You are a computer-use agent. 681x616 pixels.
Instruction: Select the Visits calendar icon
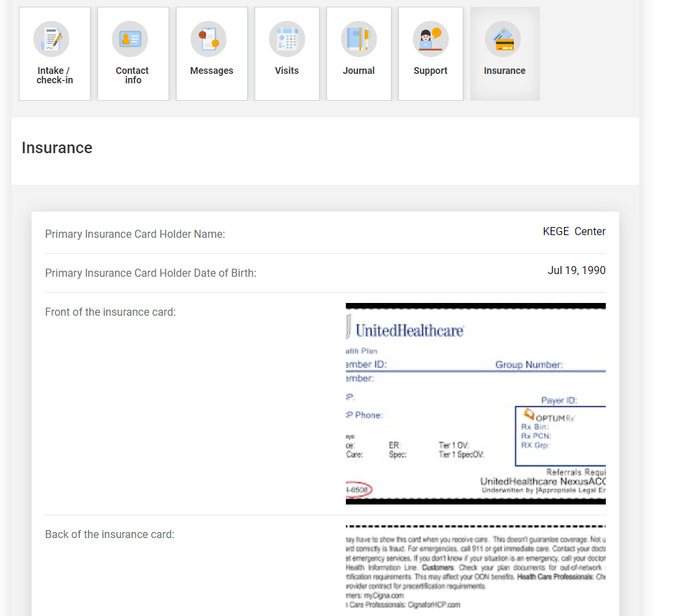[x=287, y=39]
